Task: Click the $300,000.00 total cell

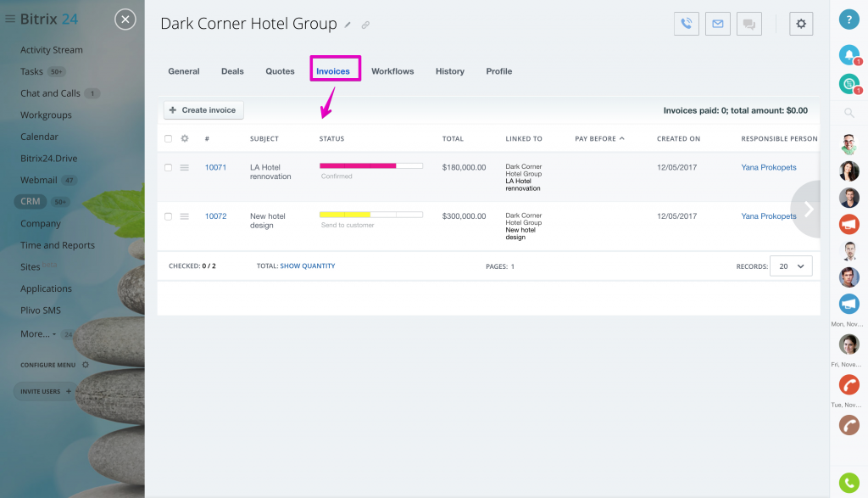Action: [x=464, y=216]
